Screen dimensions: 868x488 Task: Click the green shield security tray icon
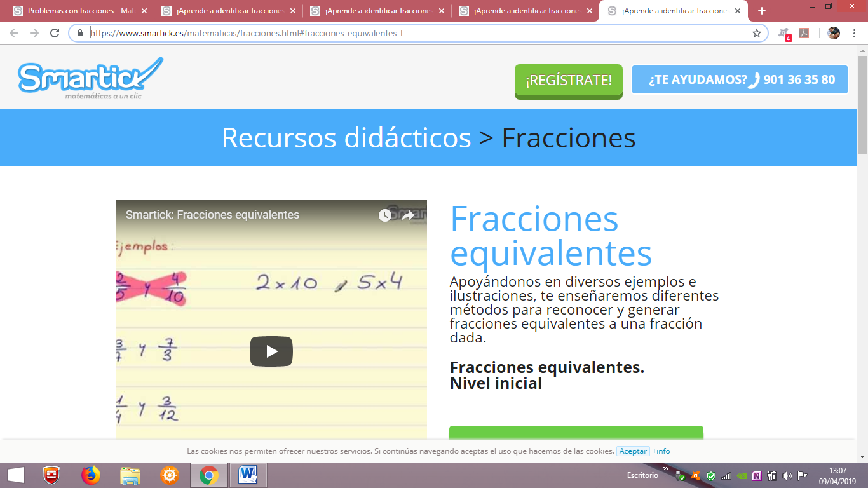click(x=711, y=476)
